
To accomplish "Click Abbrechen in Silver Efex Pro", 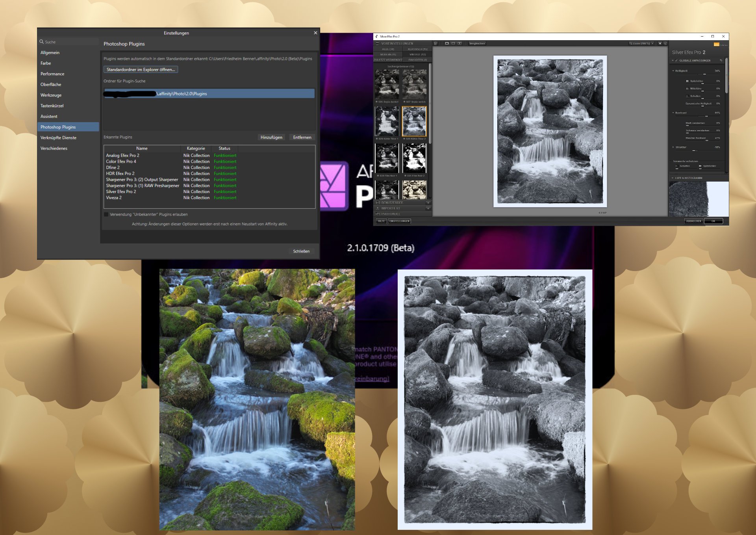I will pos(694,221).
